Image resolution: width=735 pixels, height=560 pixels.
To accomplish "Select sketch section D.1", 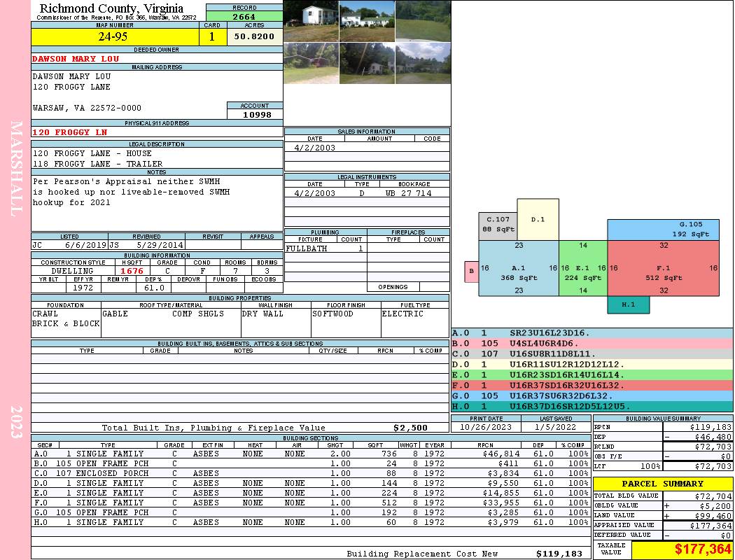I will coord(538,219).
